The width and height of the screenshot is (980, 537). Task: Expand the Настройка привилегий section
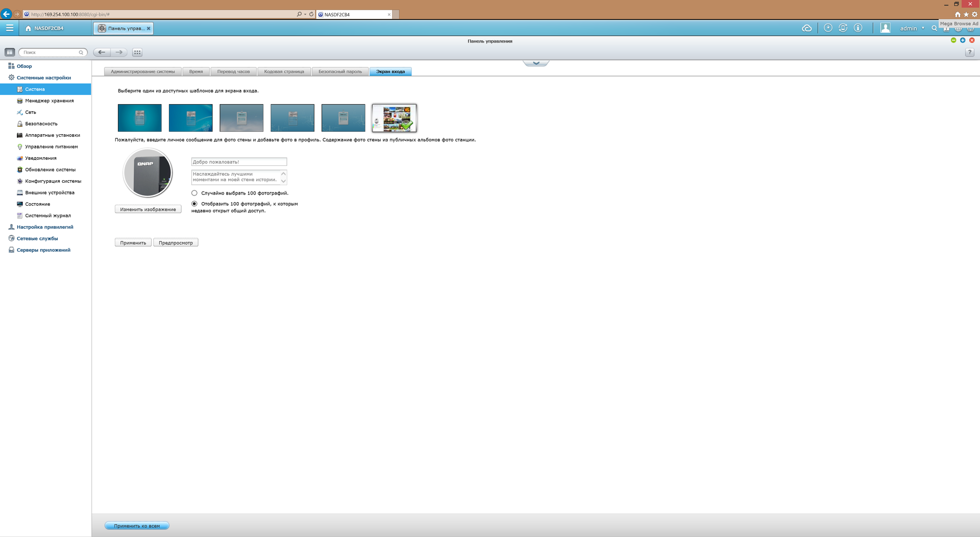pyautogui.click(x=44, y=227)
